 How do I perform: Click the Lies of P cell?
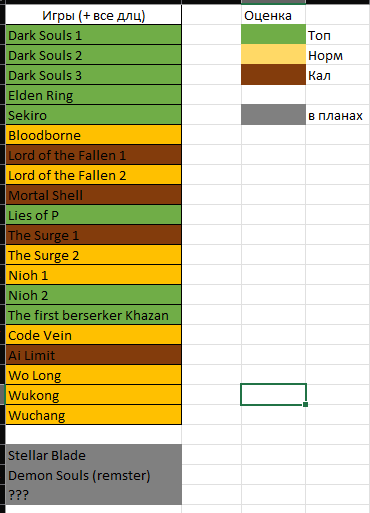[x=94, y=215]
